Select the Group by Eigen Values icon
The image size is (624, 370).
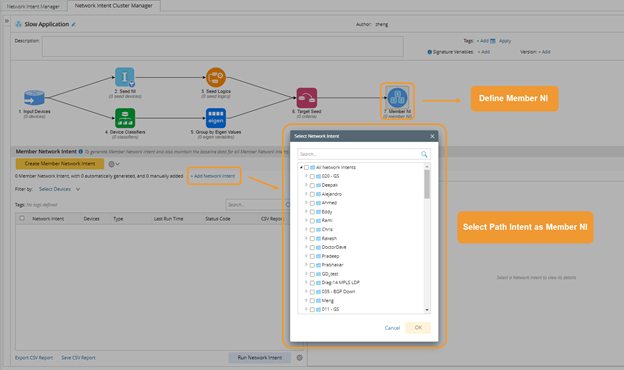coord(216,118)
